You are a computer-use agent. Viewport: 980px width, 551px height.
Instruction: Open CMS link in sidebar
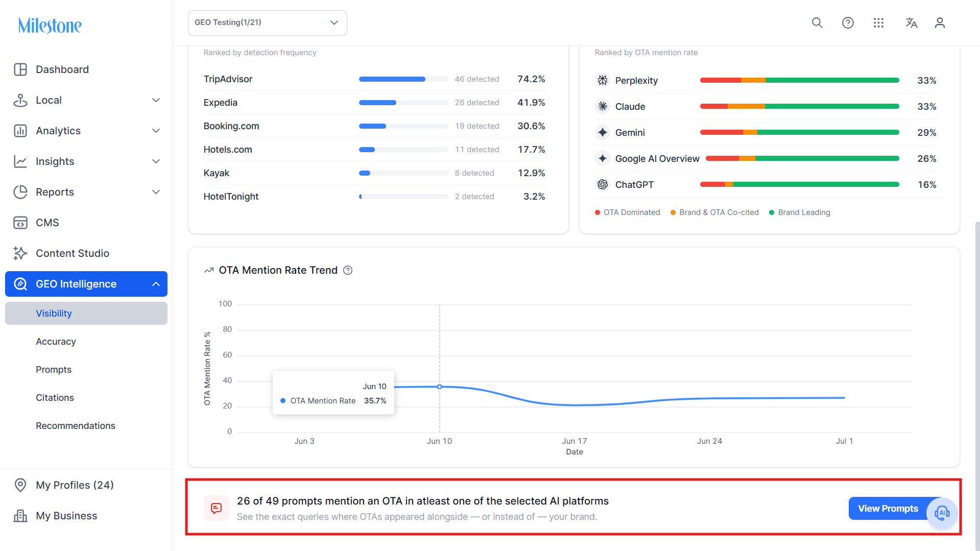tap(47, 223)
